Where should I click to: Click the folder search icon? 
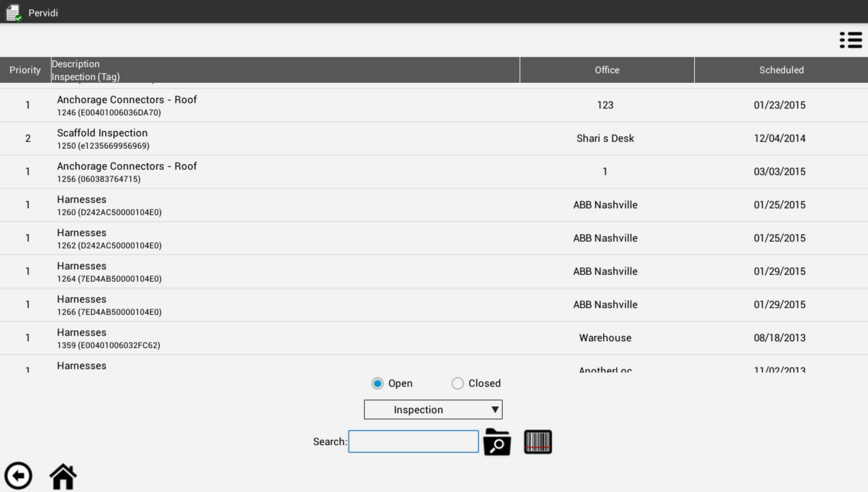tap(497, 442)
